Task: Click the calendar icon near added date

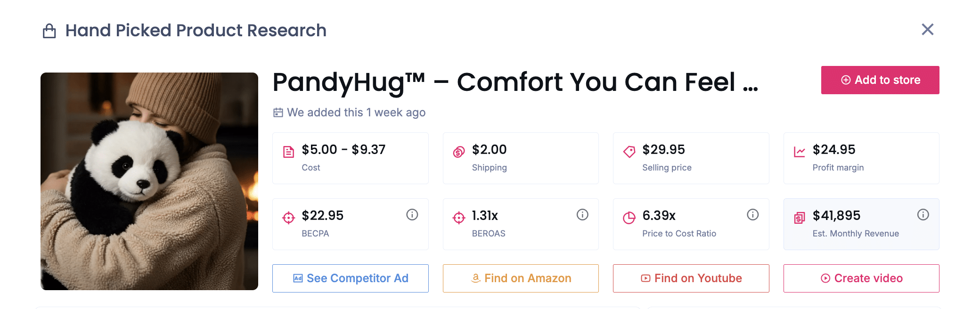Action: click(x=278, y=113)
